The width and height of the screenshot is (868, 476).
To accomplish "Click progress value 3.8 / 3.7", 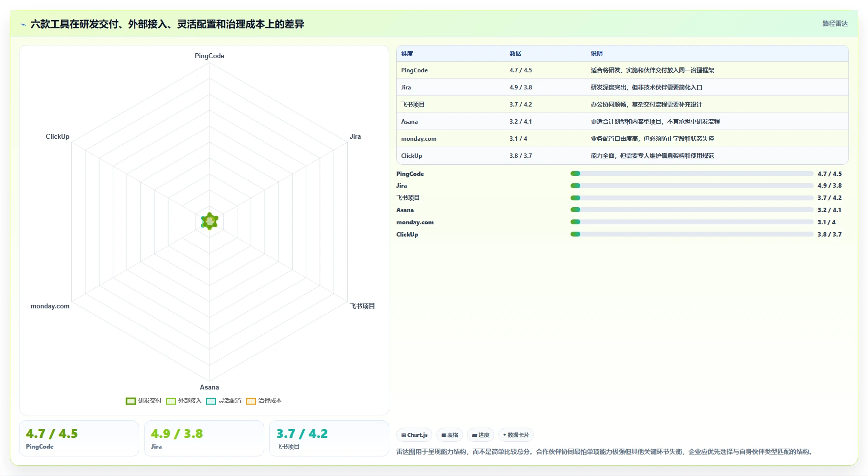I will (x=829, y=235).
